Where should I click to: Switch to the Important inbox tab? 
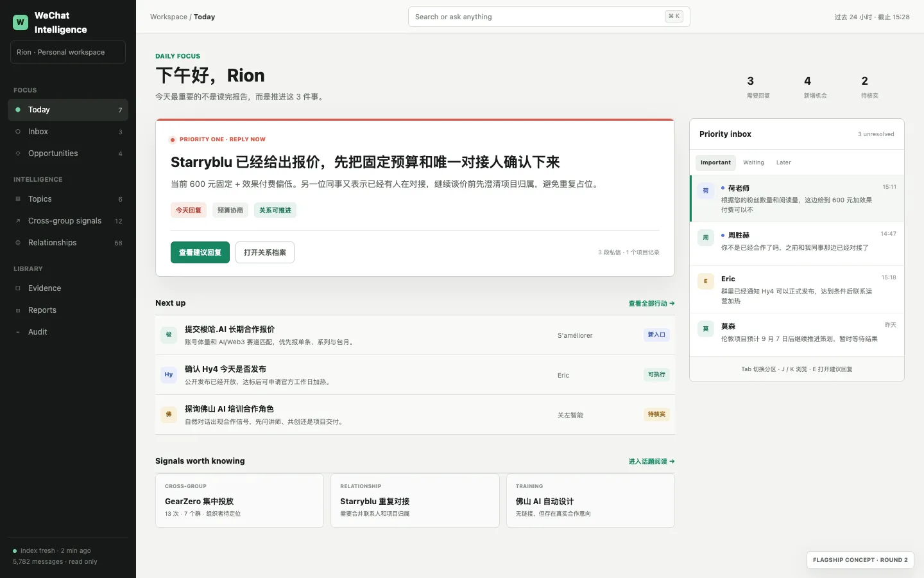(x=715, y=162)
